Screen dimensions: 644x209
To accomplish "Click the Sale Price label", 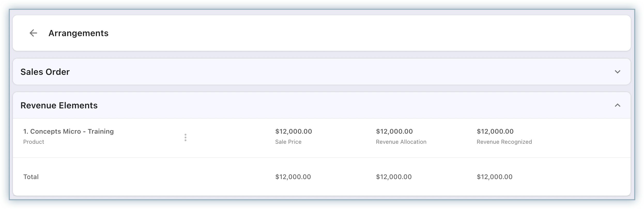I will point(288,142).
